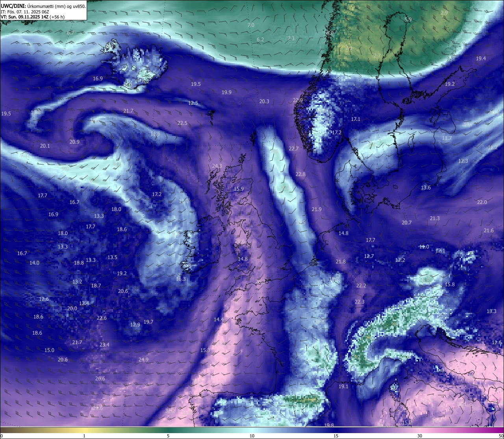Click the map value '6.2'
Viewport: 504px width, 439px height.
[x=260, y=39]
